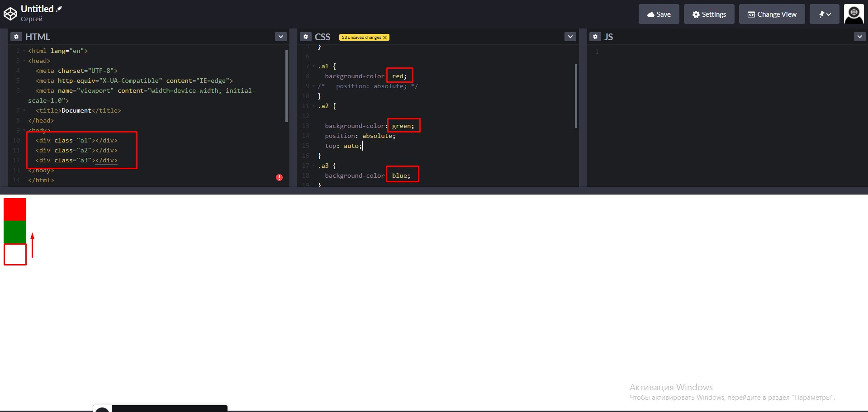Open the CSS editor settings gear
This screenshot has height=412, width=868.
[x=305, y=37]
